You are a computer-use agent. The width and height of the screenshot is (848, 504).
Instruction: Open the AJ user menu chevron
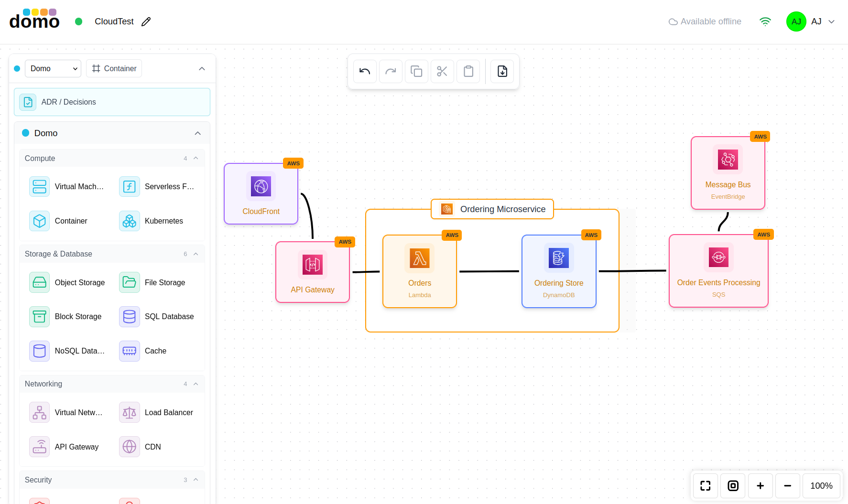click(x=832, y=21)
